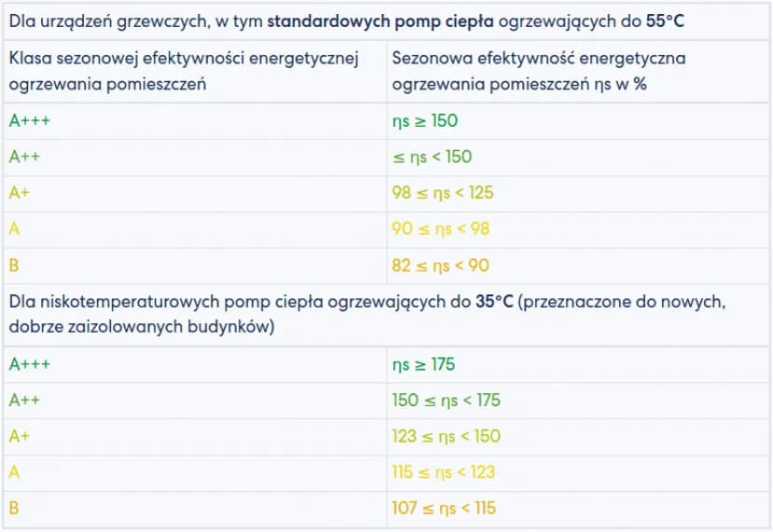The height and width of the screenshot is (532, 773).
Task: Click the "115 ≤ ηs < 123" value
Action: [444, 472]
